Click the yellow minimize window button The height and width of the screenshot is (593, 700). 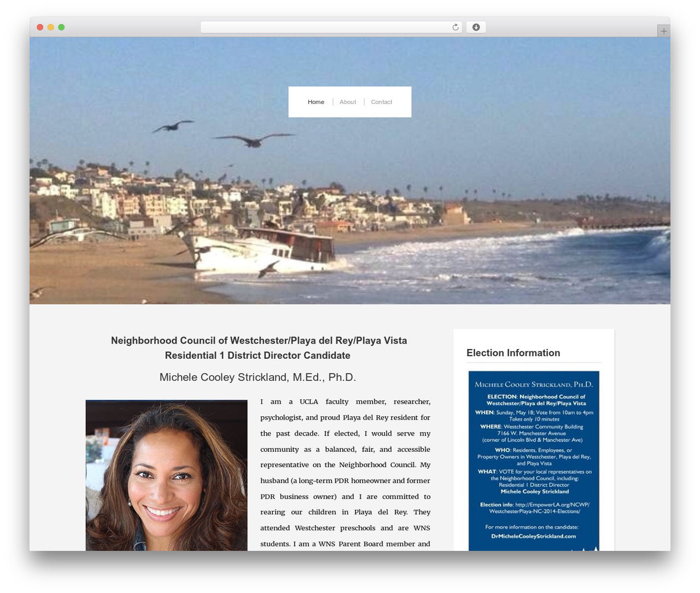50,27
